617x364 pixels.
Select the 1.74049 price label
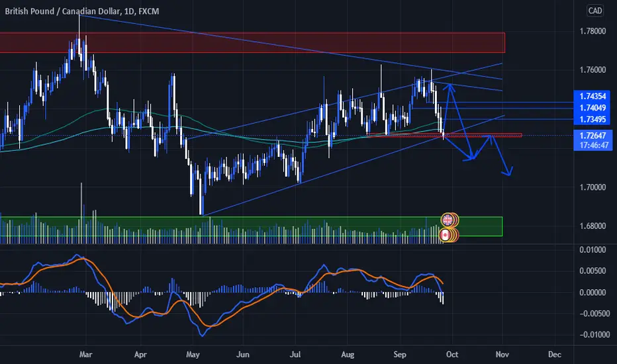pos(593,108)
